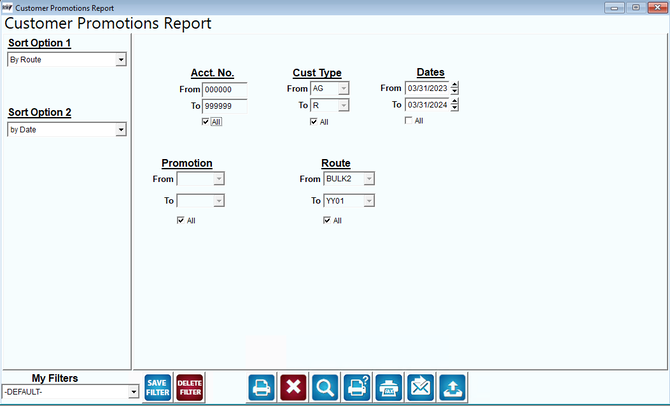
Task: Preview report with the magnifying glass icon
Action: click(325, 388)
